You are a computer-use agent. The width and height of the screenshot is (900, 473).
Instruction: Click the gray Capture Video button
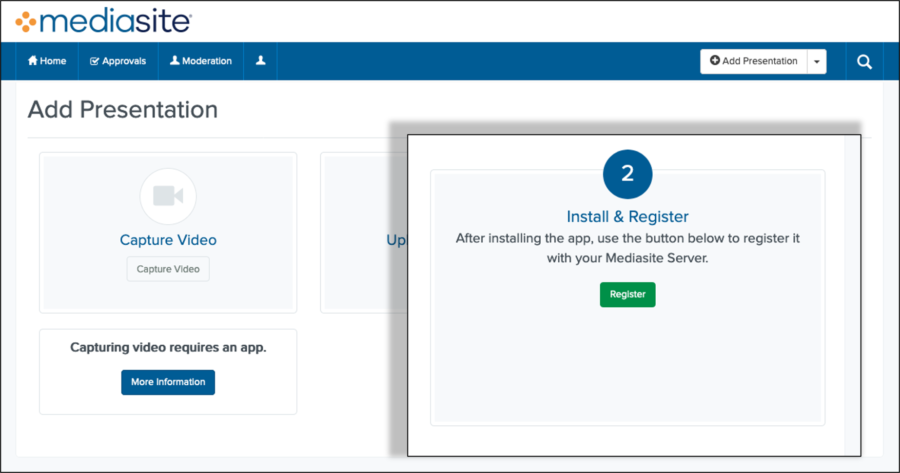pos(168,269)
